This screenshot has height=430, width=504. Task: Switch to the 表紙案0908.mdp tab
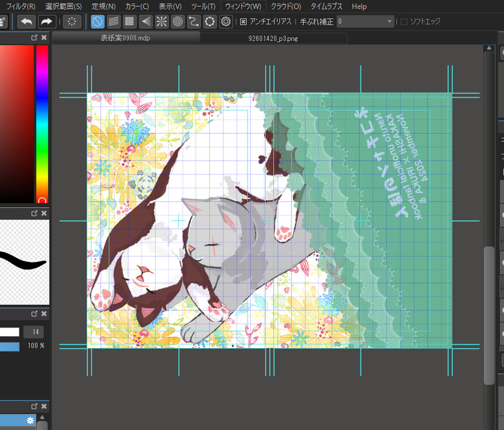(125, 38)
